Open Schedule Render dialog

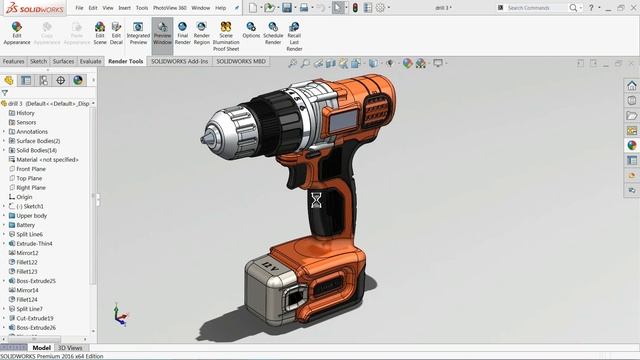click(273, 33)
